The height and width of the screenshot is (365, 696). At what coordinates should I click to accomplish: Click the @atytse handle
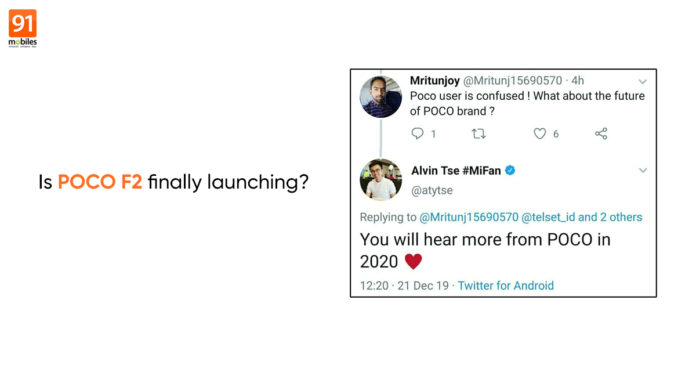click(432, 190)
